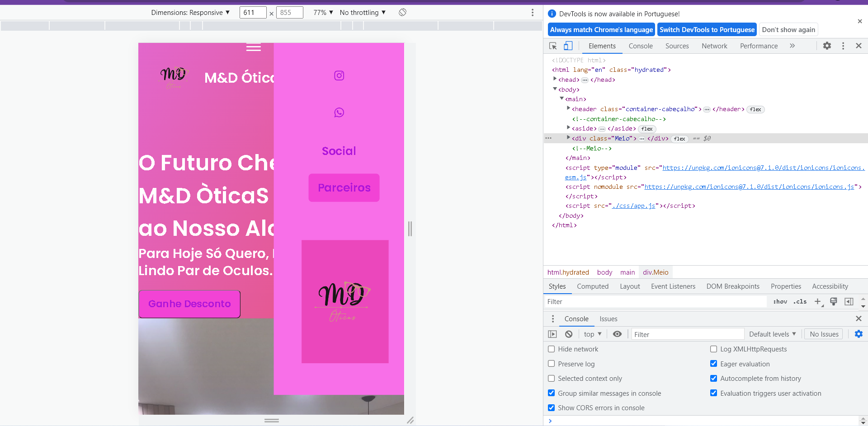Screen dimensions: 868x426
Task: Open the 77% zoom dropdown
Action: click(323, 12)
